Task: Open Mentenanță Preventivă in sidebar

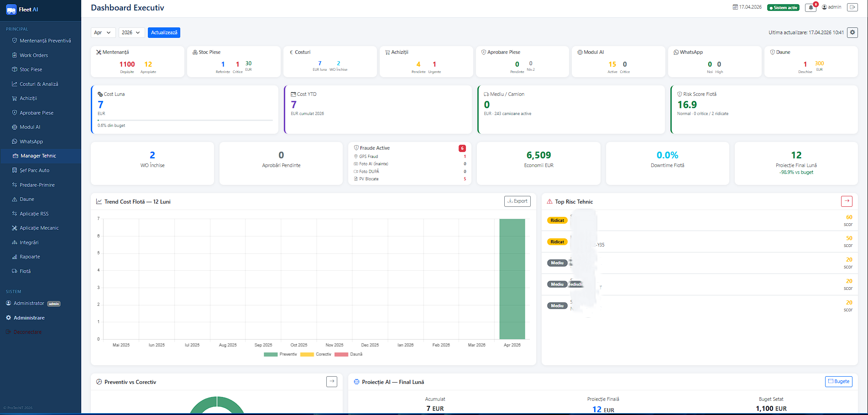Action: tap(41, 41)
